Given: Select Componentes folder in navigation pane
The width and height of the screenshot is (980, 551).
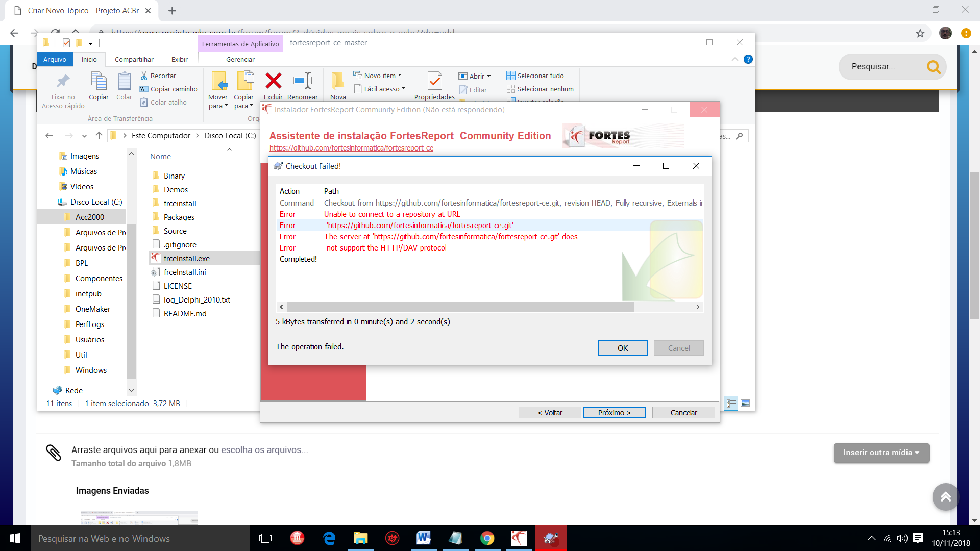Looking at the screenshot, I should [99, 278].
